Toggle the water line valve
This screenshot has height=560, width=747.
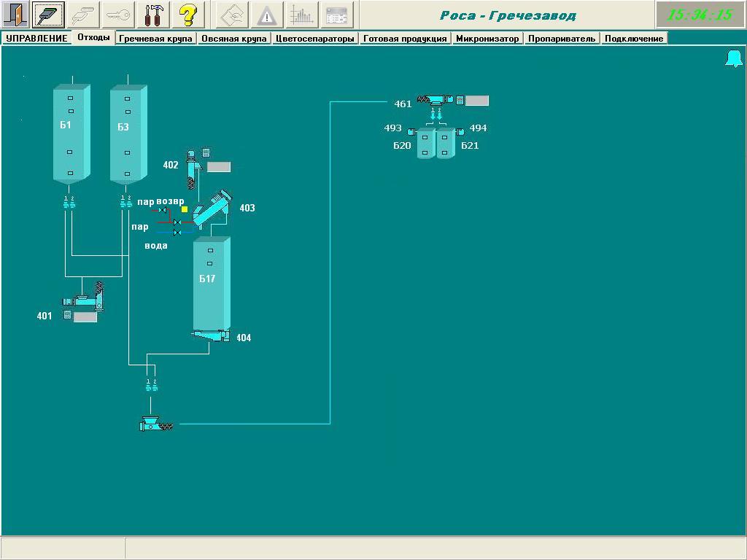(177, 232)
